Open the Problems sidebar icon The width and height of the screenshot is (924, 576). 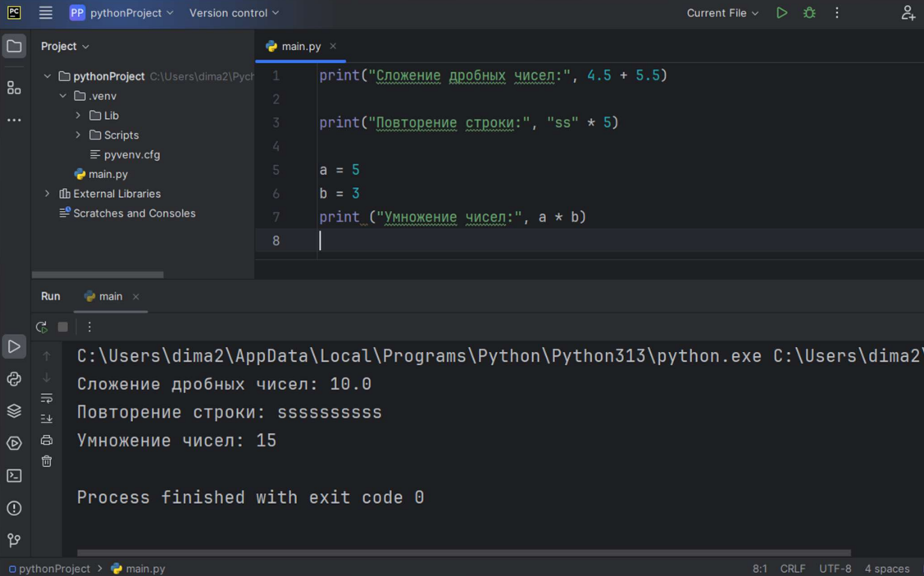point(14,508)
